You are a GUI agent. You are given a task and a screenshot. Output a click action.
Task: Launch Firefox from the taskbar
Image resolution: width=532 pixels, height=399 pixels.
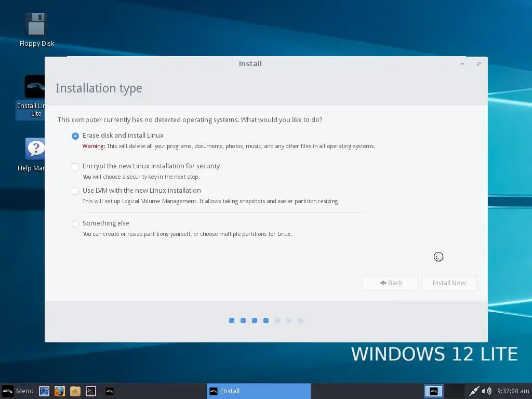click(60, 391)
